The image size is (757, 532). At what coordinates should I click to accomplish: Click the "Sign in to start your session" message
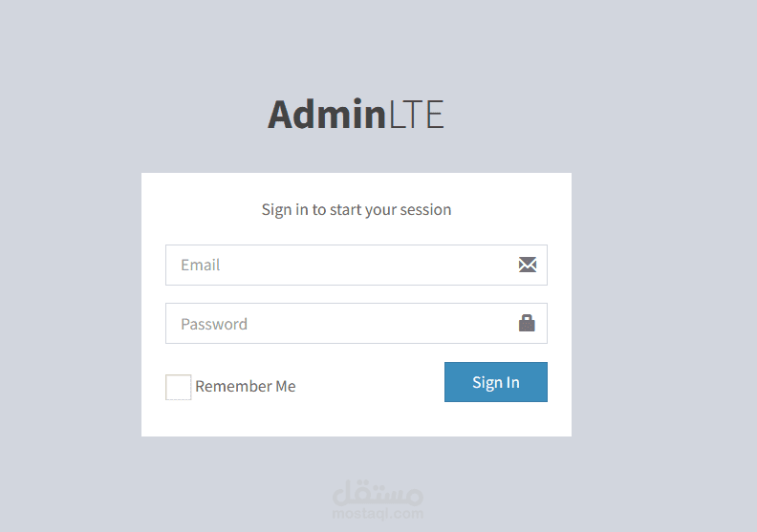[x=357, y=209]
